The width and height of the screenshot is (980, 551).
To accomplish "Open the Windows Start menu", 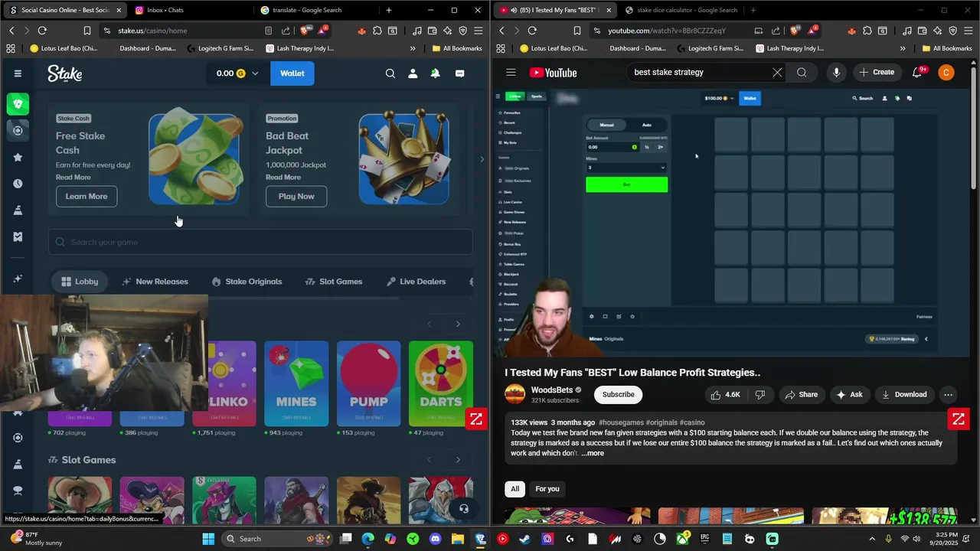I will tap(208, 539).
